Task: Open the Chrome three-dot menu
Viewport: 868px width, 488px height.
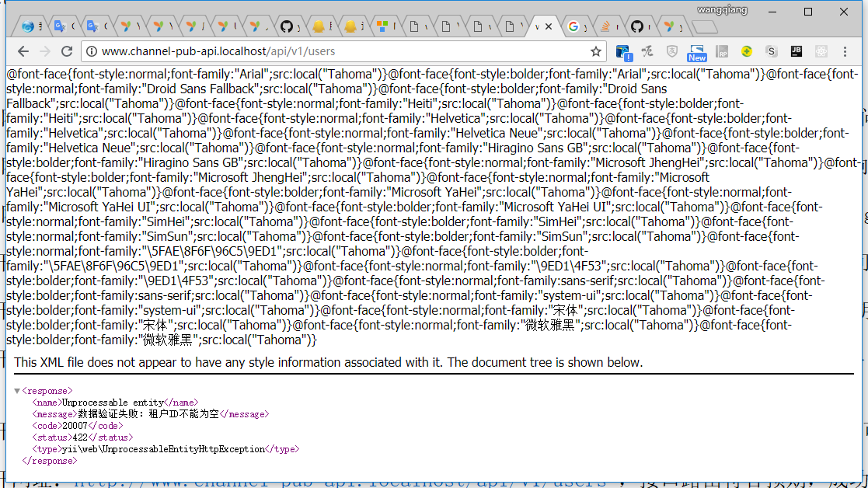Action: 845,51
